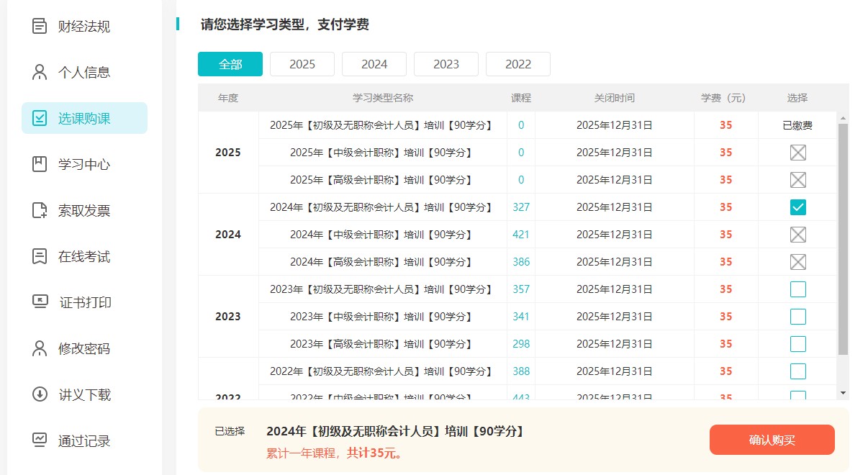Click 已缴费 status in 2025 row
The width and height of the screenshot is (868, 475).
click(797, 125)
